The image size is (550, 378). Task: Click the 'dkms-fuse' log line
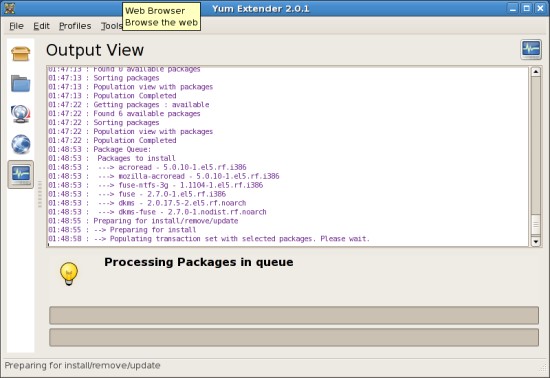pyautogui.click(x=157, y=212)
